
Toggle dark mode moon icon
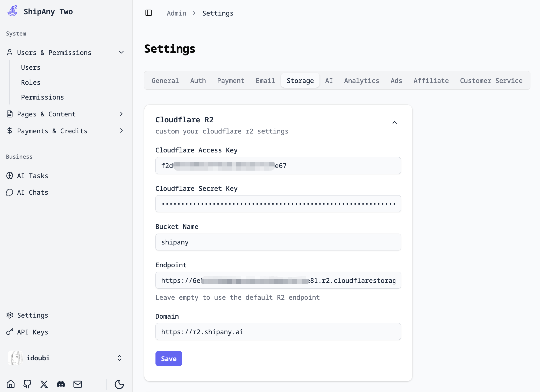click(119, 384)
